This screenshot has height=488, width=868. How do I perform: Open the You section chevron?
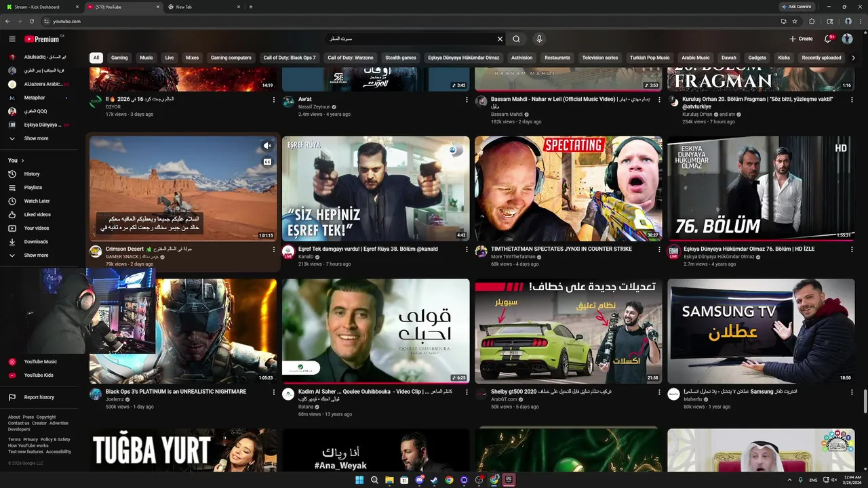22,161
